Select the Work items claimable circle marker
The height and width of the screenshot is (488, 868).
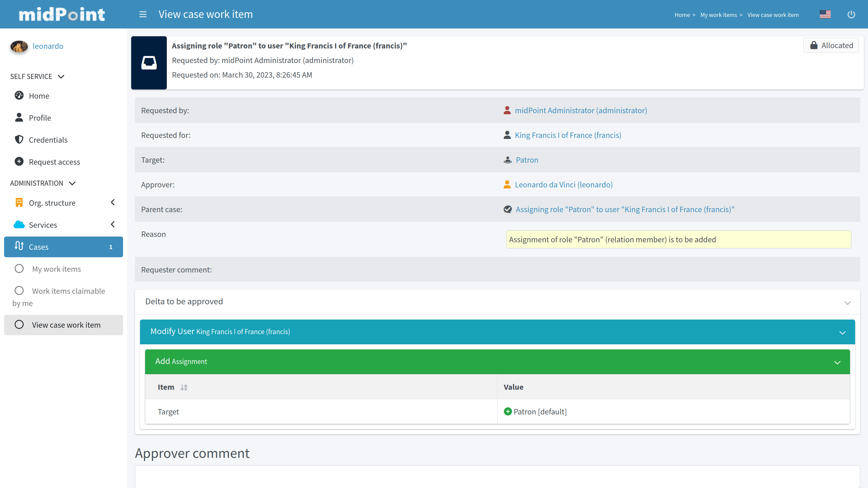19,290
